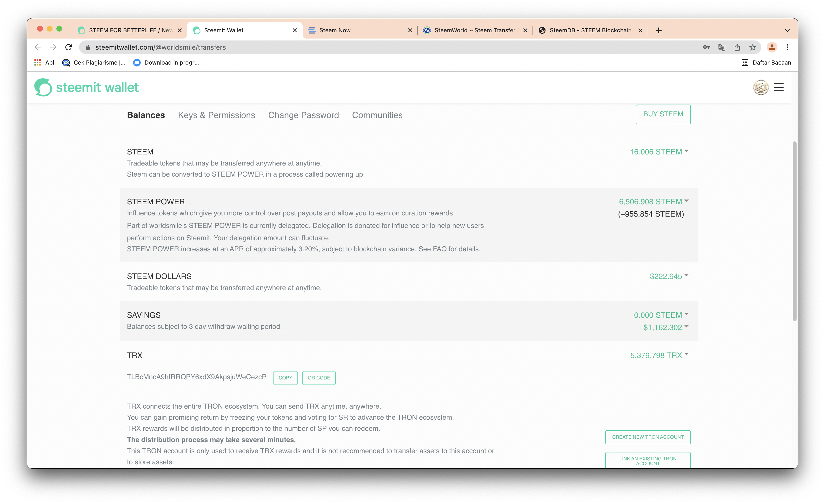This screenshot has height=504, width=825.
Task: Bookmark this page with the star
Action: coord(753,47)
